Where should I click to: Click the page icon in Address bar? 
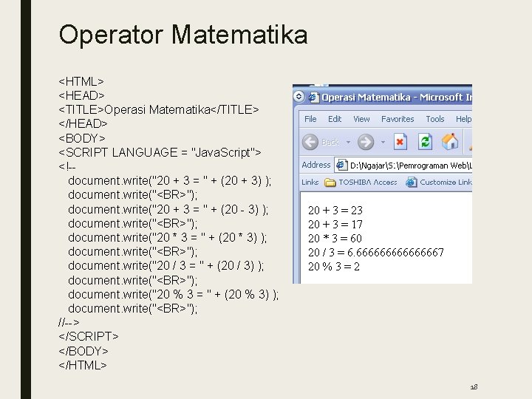click(341, 166)
